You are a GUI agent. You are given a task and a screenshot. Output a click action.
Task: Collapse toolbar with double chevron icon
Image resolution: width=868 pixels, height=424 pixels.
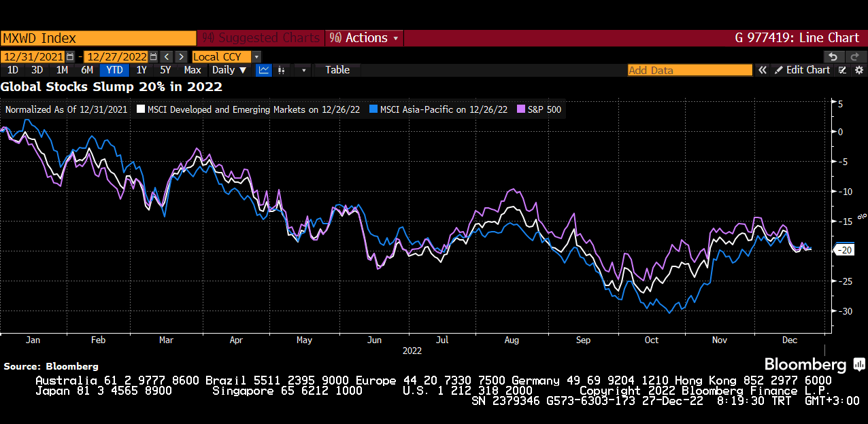click(x=763, y=70)
